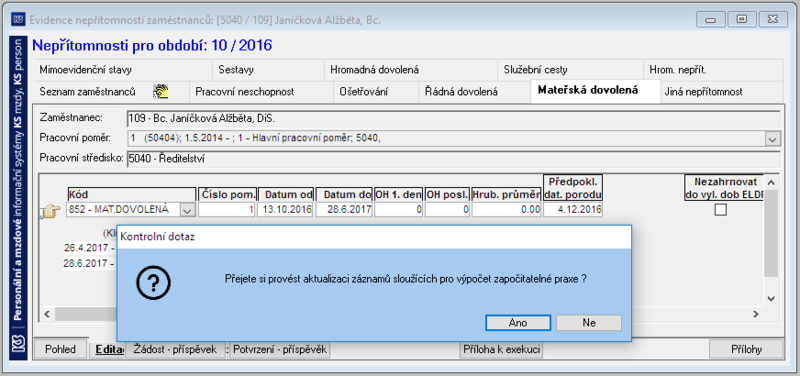Click the Datum od field 13.10.2016
Viewport: 800px width, 376px height.
[x=285, y=210]
